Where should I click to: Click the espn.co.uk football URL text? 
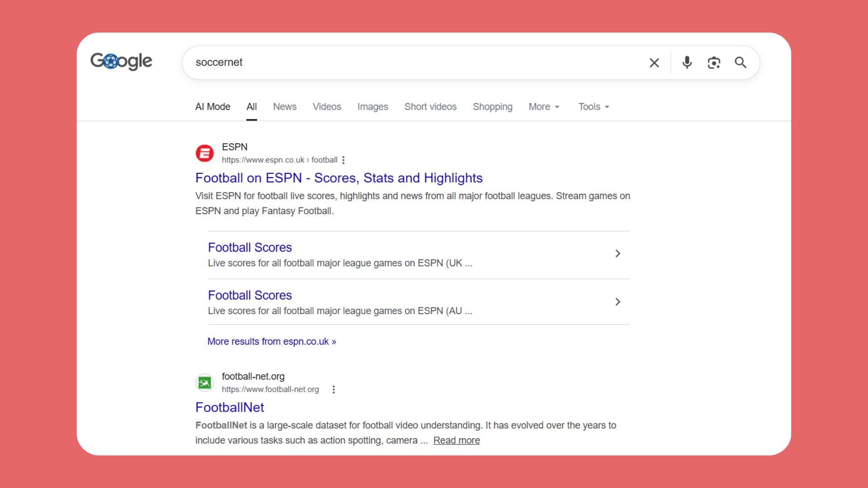(x=279, y=160)
